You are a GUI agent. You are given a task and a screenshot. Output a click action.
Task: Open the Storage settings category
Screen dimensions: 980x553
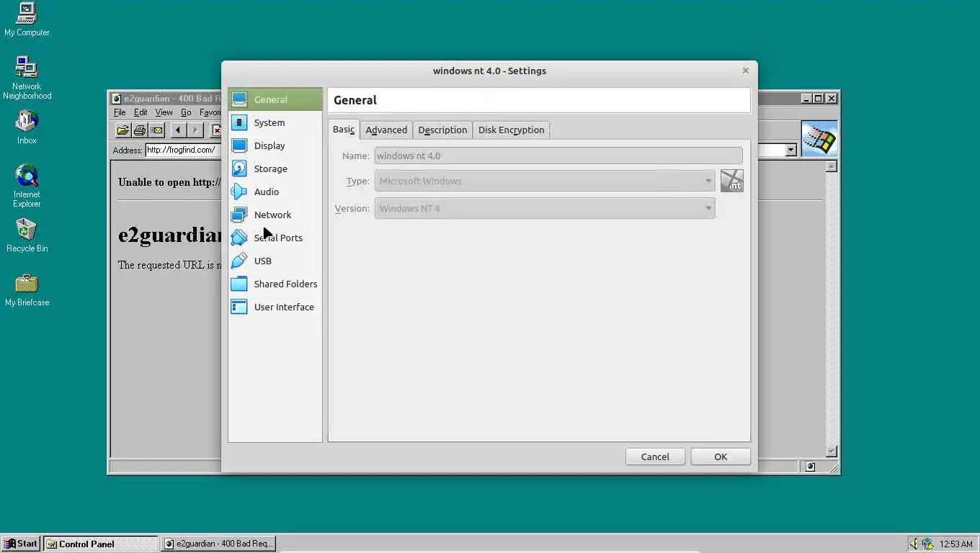pyautogui.click(x=275, y=168)
